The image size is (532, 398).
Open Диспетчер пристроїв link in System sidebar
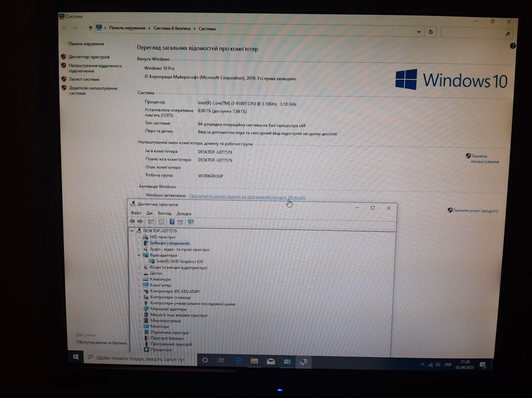[x=89, y=57]
